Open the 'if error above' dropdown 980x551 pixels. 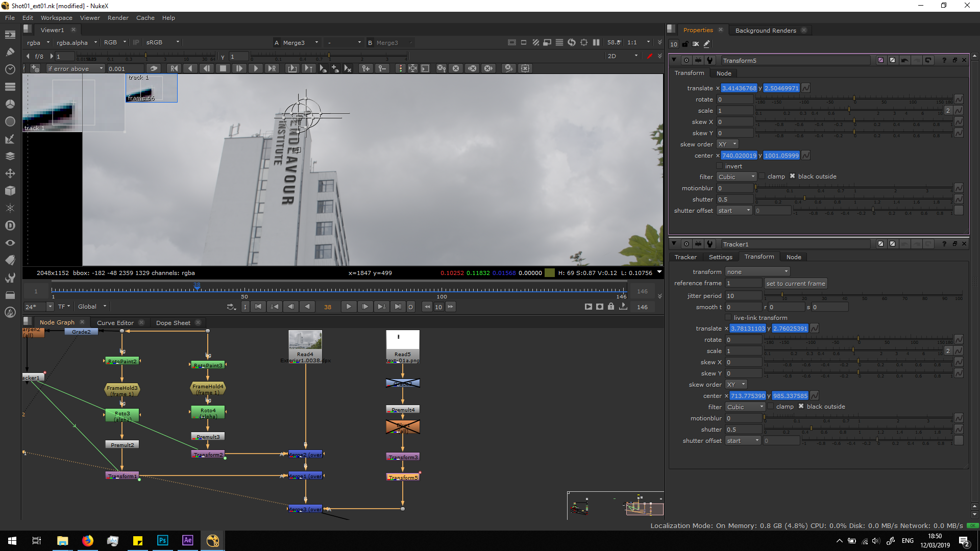75,68
